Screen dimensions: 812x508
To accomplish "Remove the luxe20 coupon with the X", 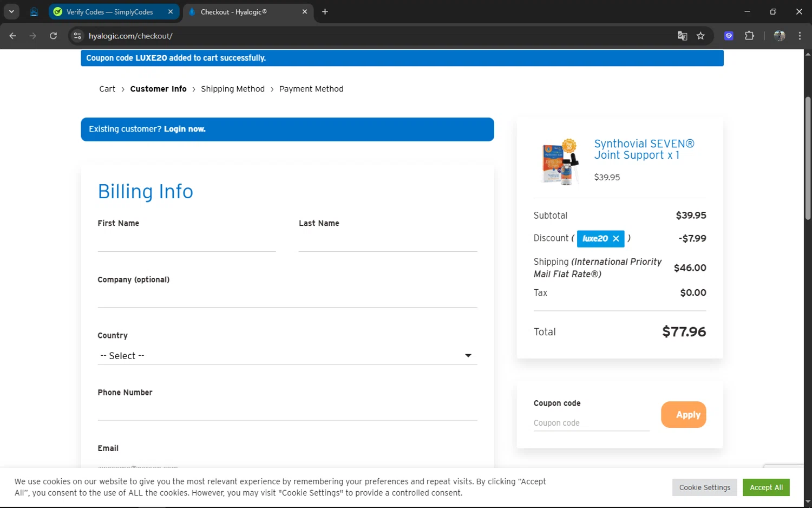I will pyautogui.click(x=615, y=238).
